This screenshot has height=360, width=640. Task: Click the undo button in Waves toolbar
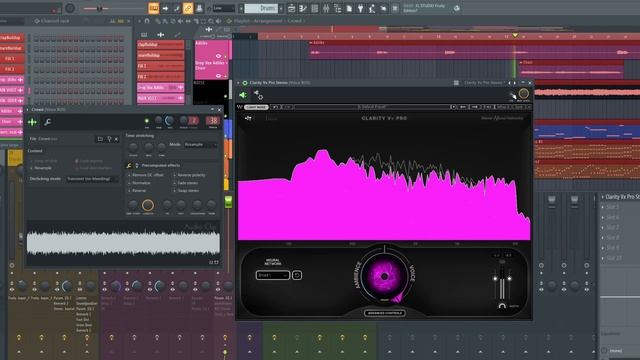276,107
